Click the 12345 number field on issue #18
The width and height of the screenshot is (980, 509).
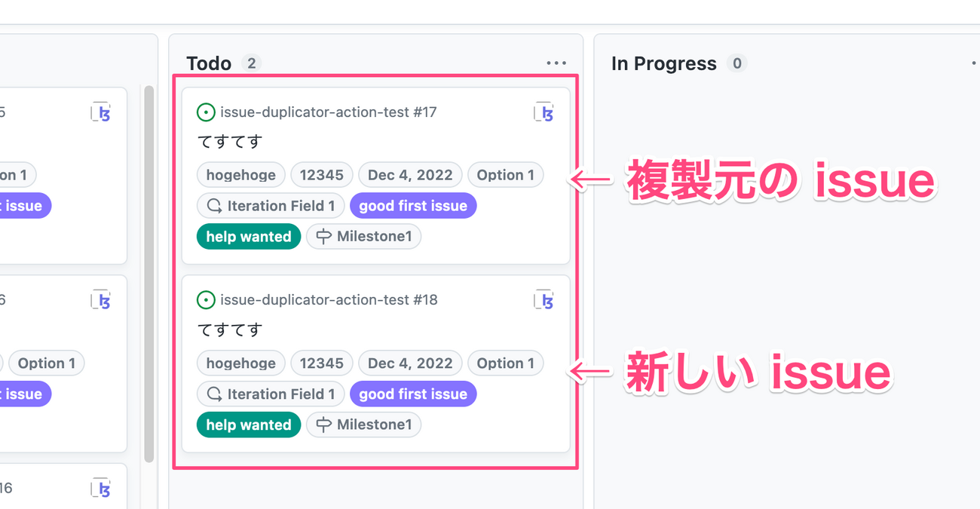(322, 363)
